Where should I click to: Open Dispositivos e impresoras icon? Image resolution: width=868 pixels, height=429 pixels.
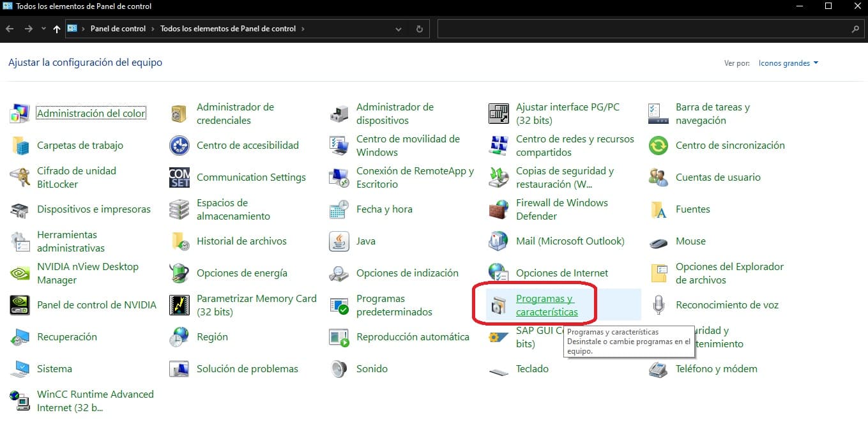pos(20,209)
